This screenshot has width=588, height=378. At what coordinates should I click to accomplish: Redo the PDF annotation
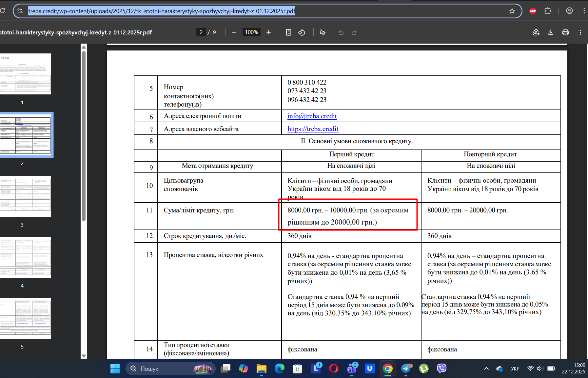coord(354,32)
